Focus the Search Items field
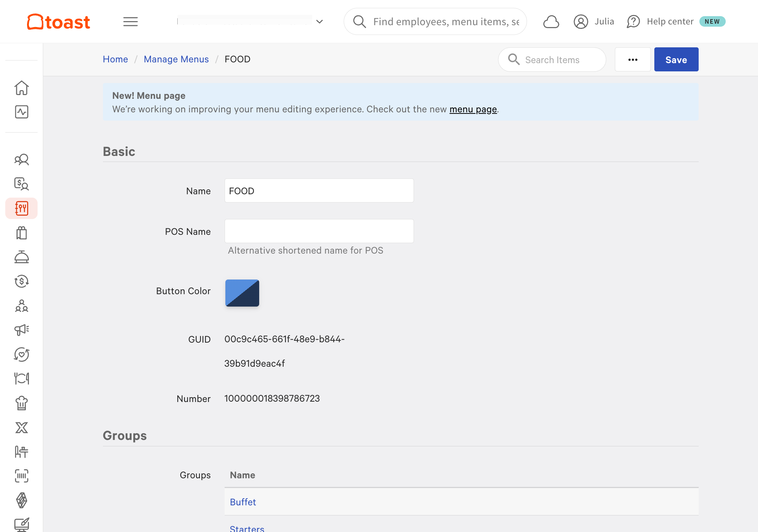 point(552,60)
